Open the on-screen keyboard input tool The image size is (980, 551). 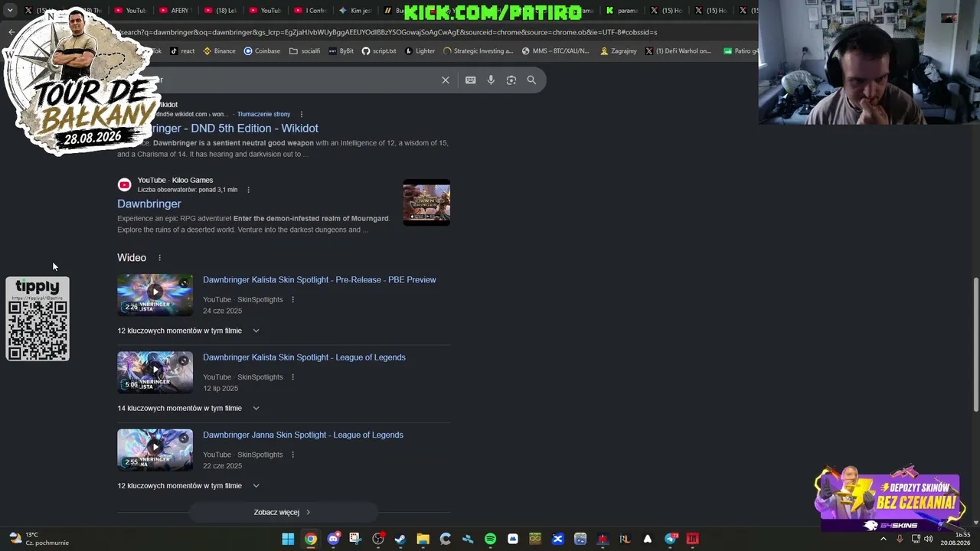[470, 80]
